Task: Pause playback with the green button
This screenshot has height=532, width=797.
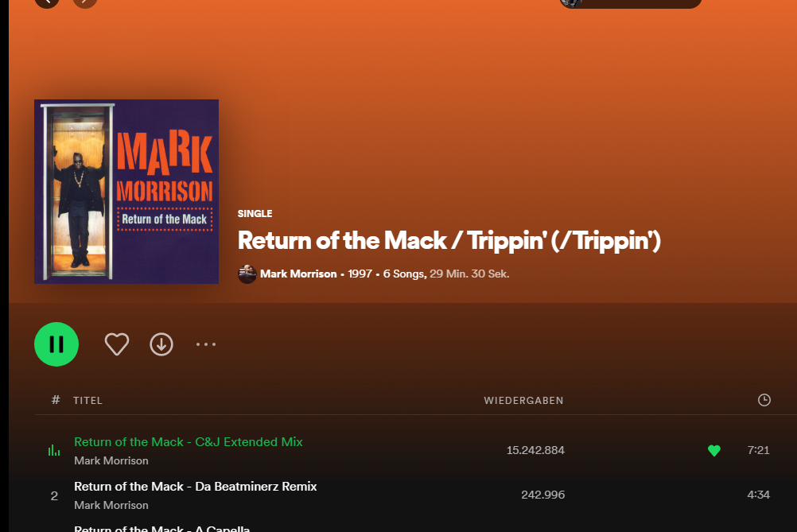Action: [x=56, y=344]
